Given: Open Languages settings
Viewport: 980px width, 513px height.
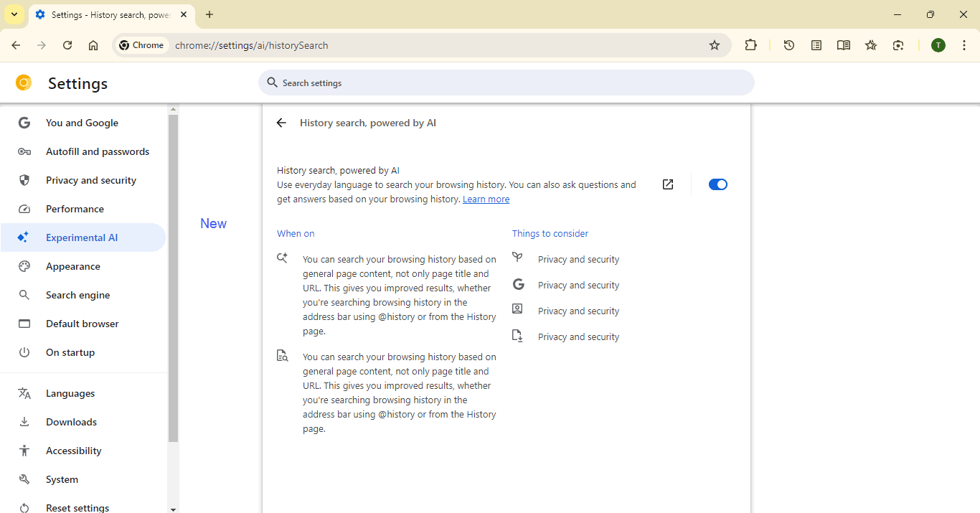Looking at the screenshot, I should pyautogui.click(x=83, y=393).
